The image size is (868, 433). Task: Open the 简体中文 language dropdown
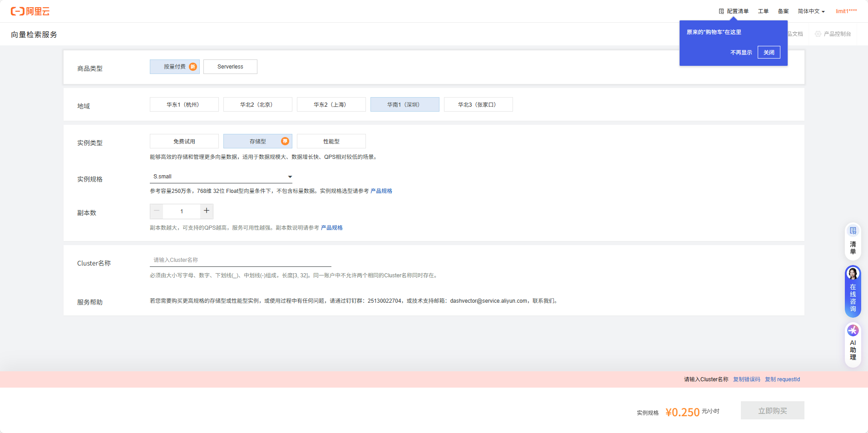click(x=811, y=11)
